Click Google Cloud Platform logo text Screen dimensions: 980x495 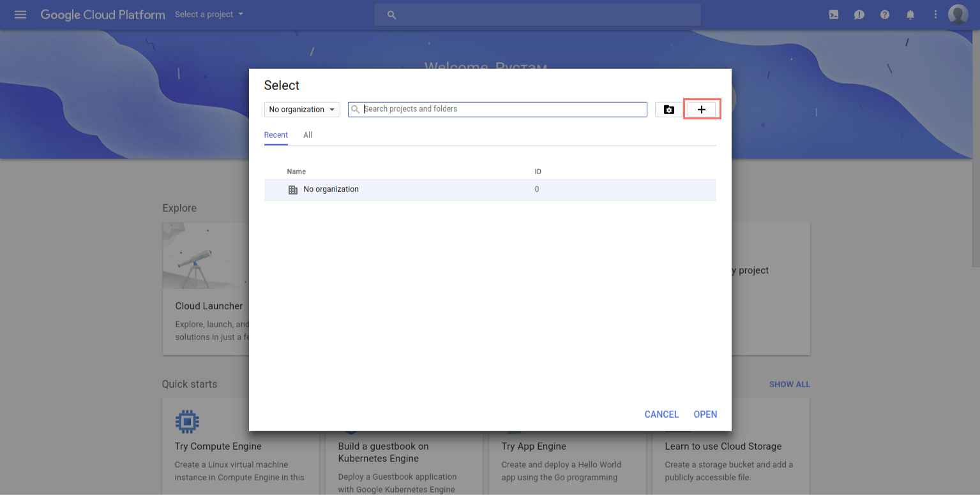[103, 14]
